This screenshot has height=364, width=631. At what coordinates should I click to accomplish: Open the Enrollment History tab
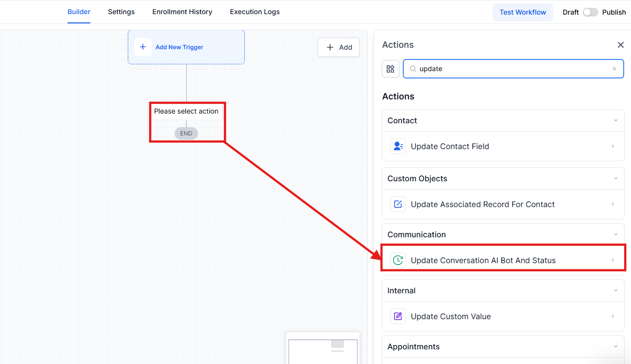click(182, 12)
